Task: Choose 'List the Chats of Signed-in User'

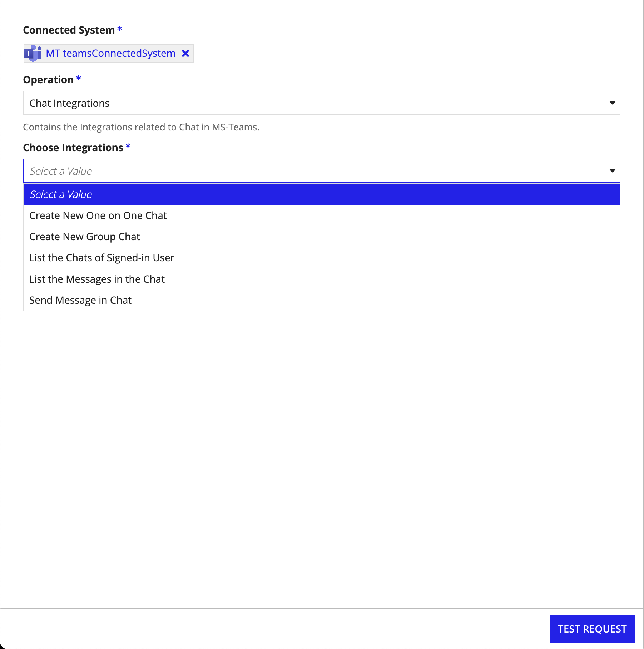Action: pos(102,257)
